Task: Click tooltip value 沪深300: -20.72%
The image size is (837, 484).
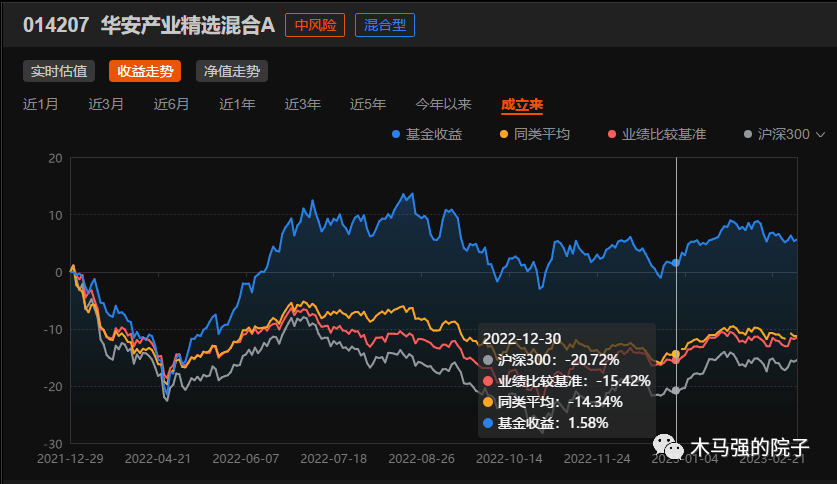Action: (551, 360)
